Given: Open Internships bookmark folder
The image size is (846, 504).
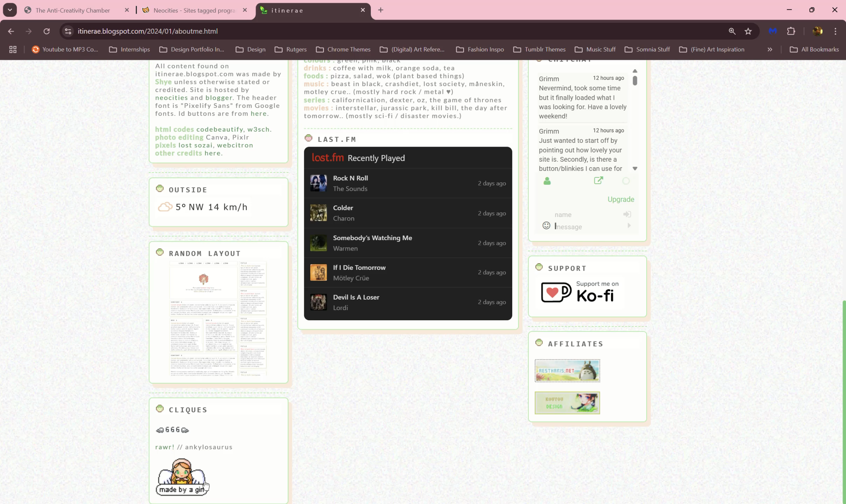Looking at the screenshot, I should click(x=130, y=49).
